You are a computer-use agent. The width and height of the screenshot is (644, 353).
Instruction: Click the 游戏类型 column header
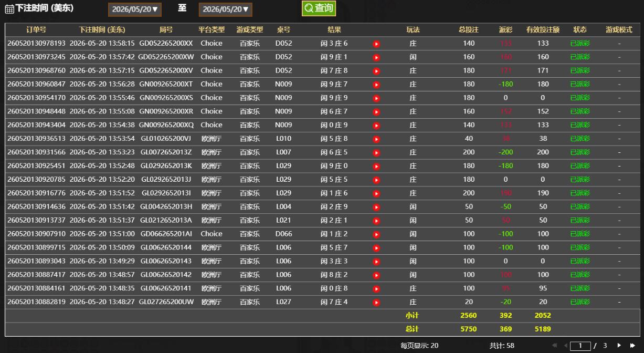click(250, 30)
